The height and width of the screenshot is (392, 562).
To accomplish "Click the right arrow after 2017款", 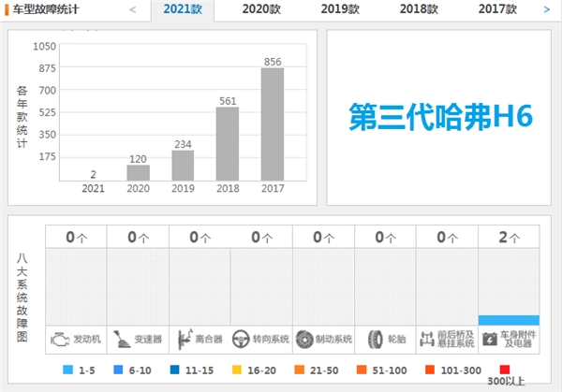I will pos(547,9).
